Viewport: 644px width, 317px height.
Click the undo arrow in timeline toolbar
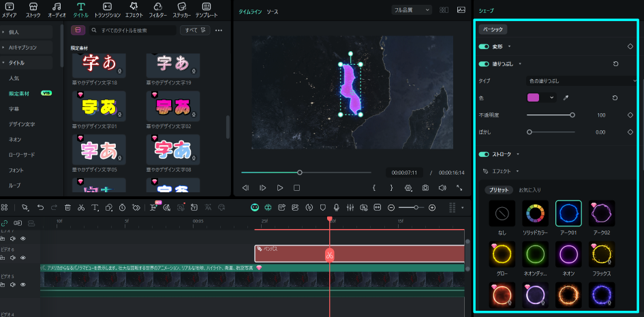click(x=40, y=208)
